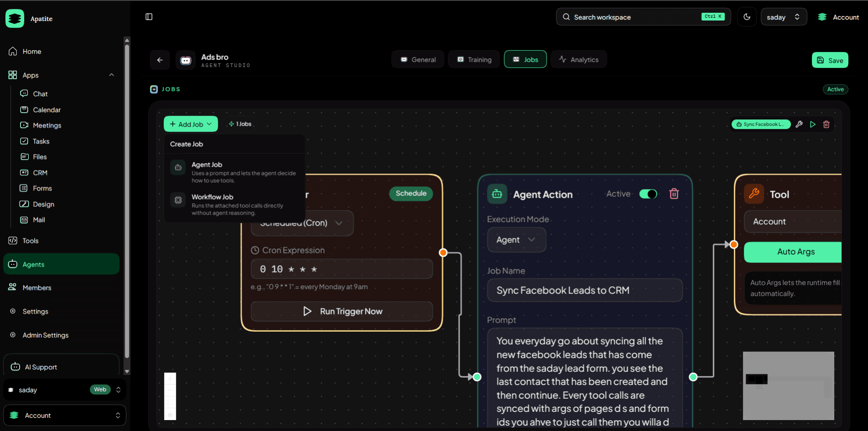This screenshot has width=868, height=431.
Task: Toggle the sidebar panel icon
Action: pos(149,17)
